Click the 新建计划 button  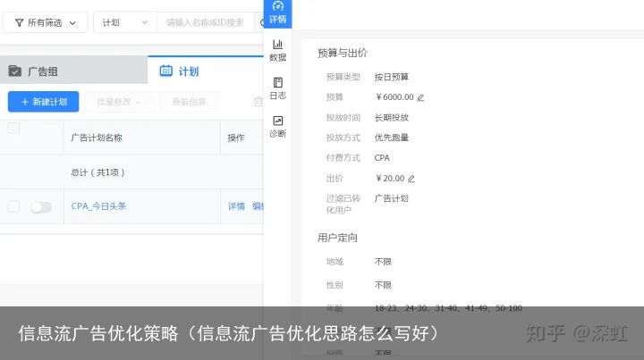43,102
